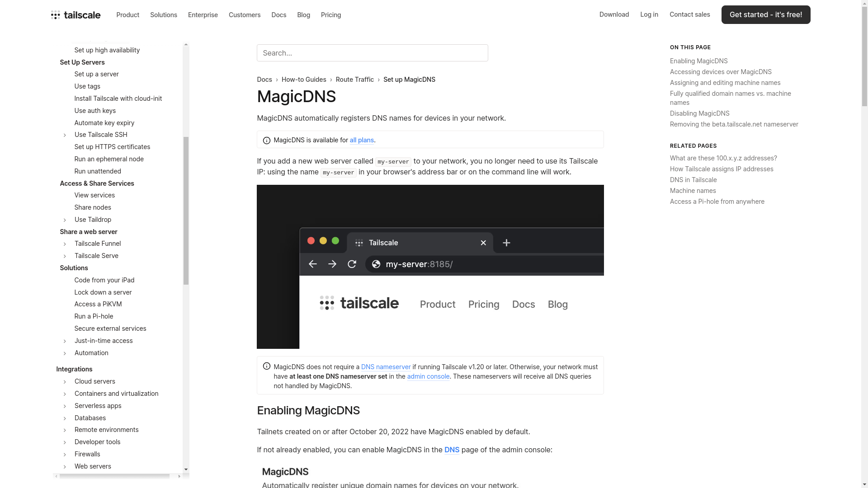The height and width of the screenshot is (488, 868).
Task: Expand Remote environments chevron
Action: click(x=65, y=430)
